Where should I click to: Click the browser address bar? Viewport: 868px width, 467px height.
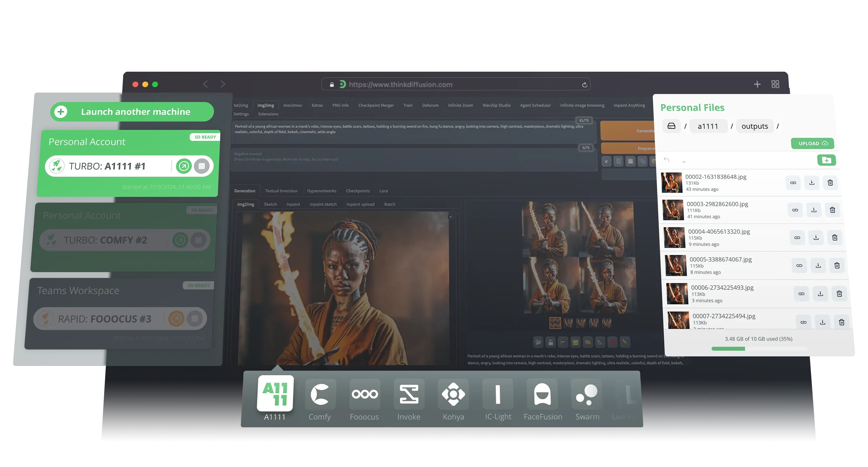[455, 85]
